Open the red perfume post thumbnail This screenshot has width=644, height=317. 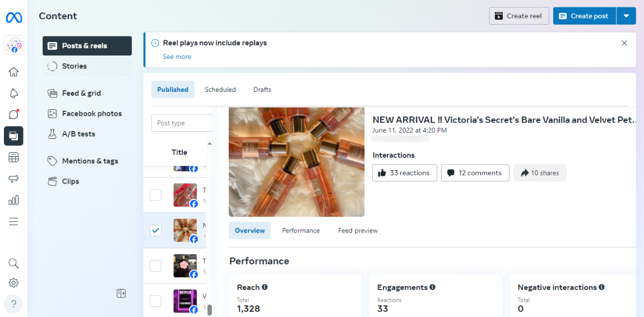[185, 195]
